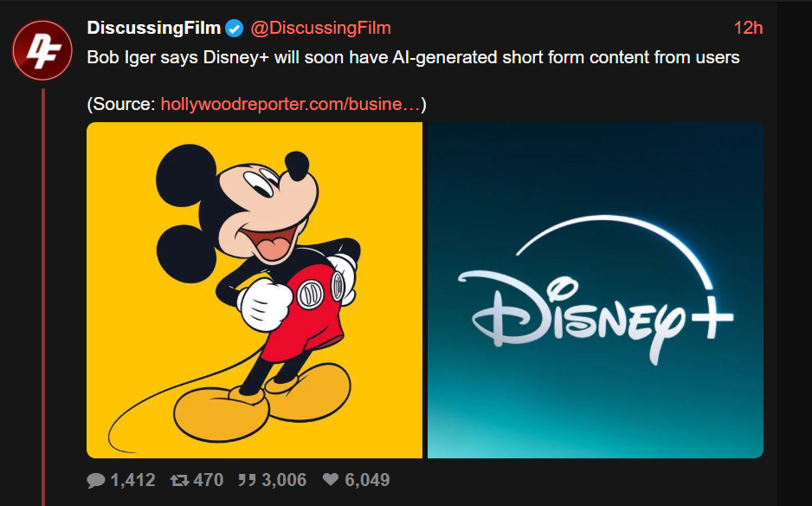Open the hollywoodreporter.com source link
812x506 pixels.
tap(291, 104)
